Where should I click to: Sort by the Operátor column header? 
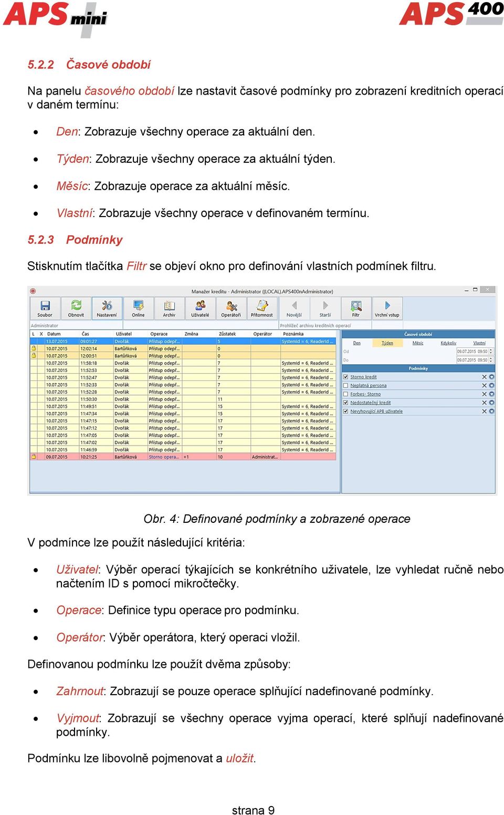[266, 334]
